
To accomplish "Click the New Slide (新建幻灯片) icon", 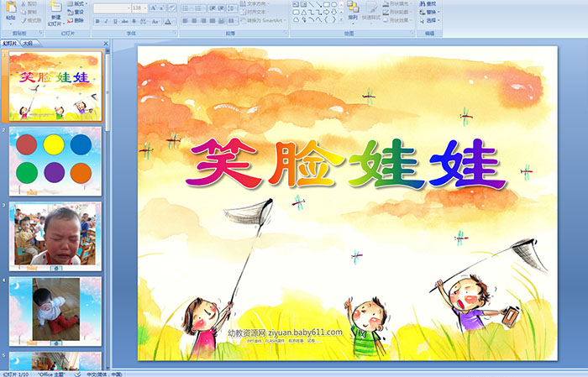I will pyautogui.click(x=56, y=7).
